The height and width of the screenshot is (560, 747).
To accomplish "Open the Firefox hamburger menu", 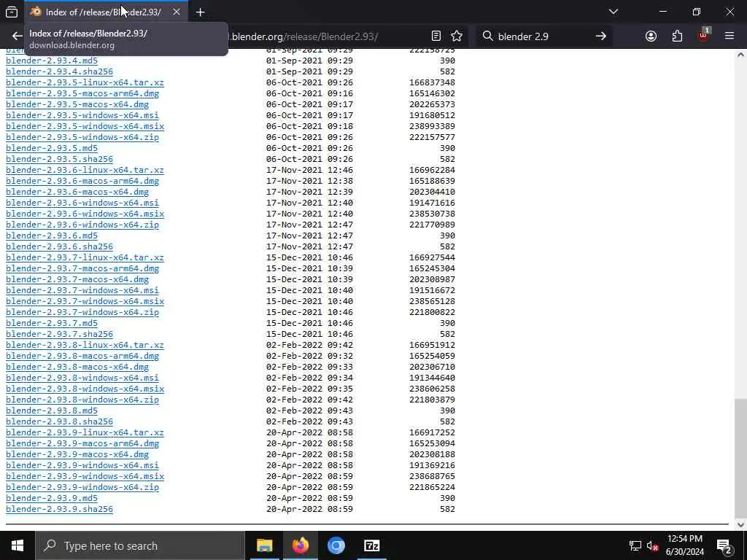I will [x=729, y=36].
